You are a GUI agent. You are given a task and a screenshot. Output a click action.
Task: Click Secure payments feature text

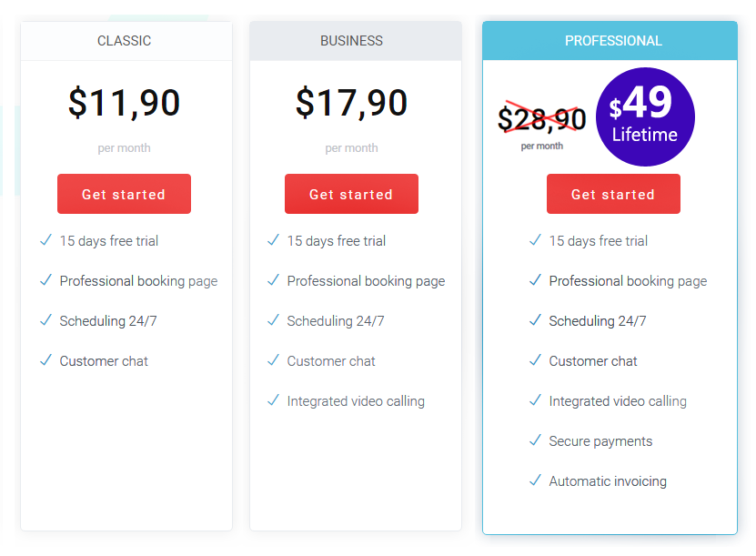pos(600,441)
